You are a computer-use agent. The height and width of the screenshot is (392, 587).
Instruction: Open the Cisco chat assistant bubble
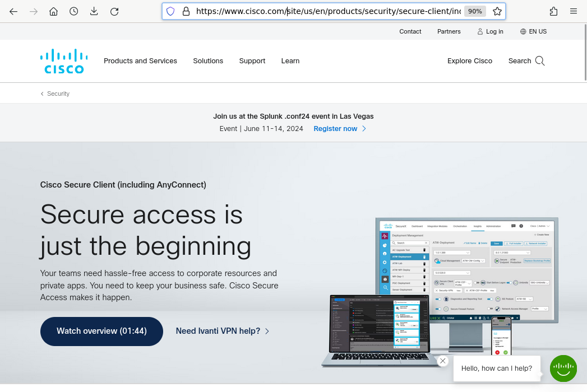pos(563,368)
